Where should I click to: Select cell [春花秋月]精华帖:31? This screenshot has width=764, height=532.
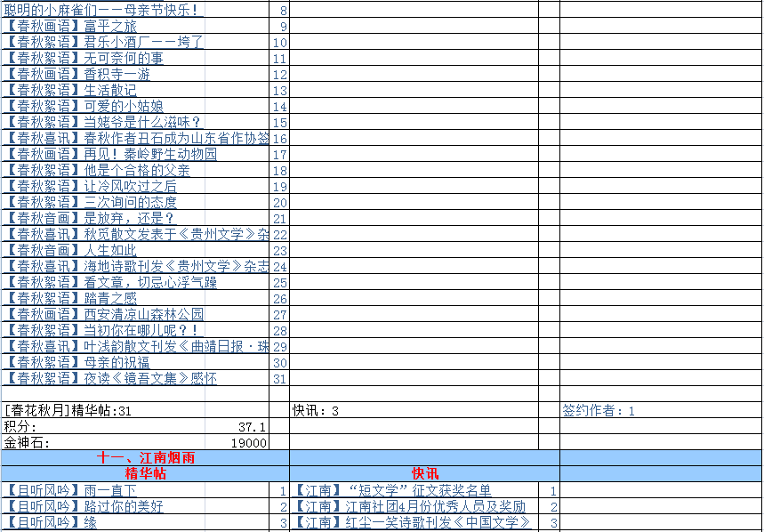click(135, 411)
